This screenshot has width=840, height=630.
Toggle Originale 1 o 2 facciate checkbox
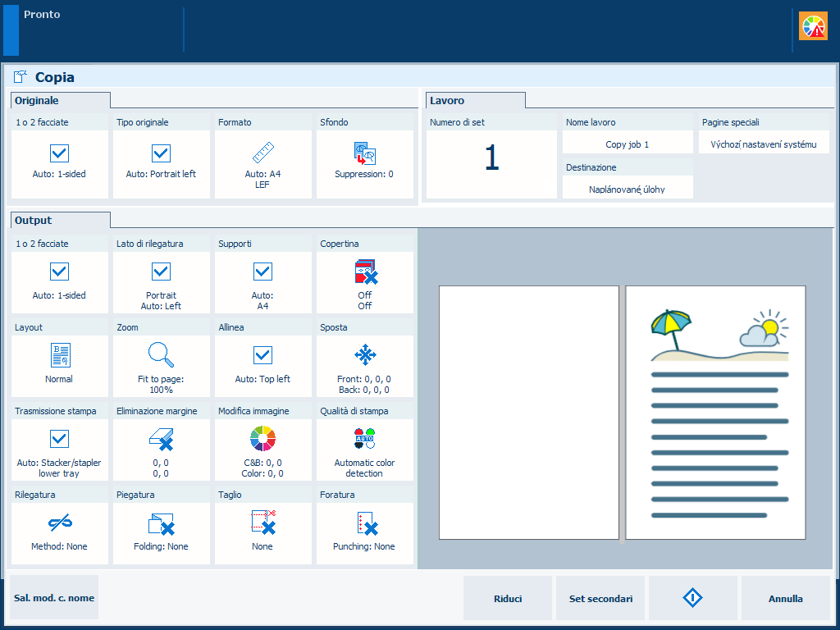tap(59, 153)
